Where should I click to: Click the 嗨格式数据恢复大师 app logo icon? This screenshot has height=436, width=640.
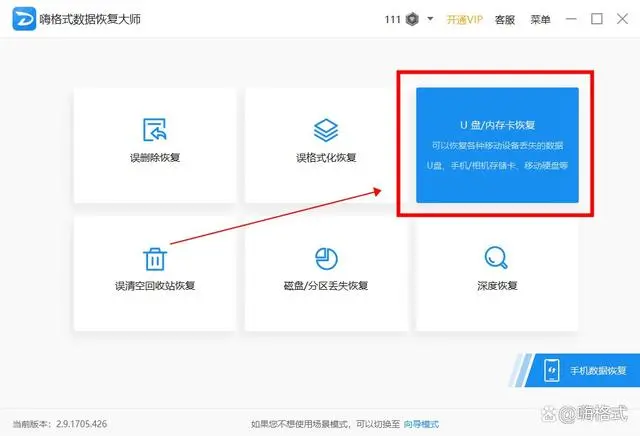click(x=24, y=19)
